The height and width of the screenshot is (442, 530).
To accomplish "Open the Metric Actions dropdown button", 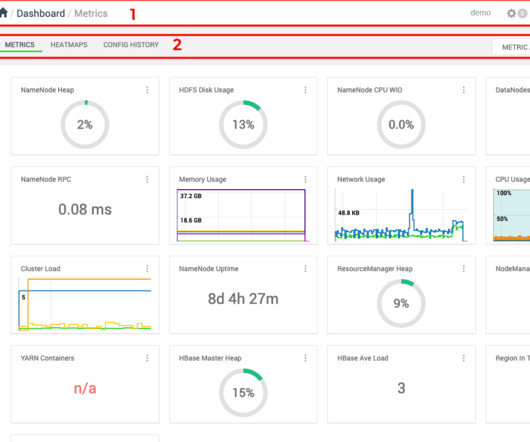I will pyautogui.click(x=511, y=47).
